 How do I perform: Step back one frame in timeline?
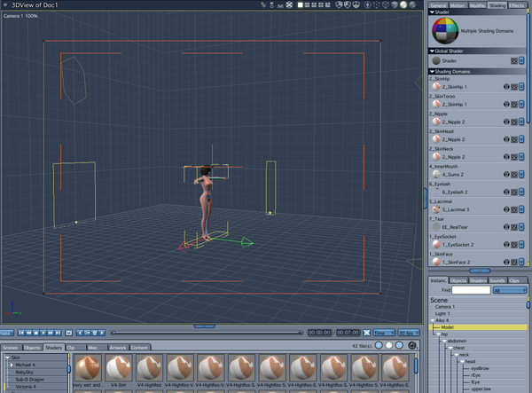click(29, 333)
